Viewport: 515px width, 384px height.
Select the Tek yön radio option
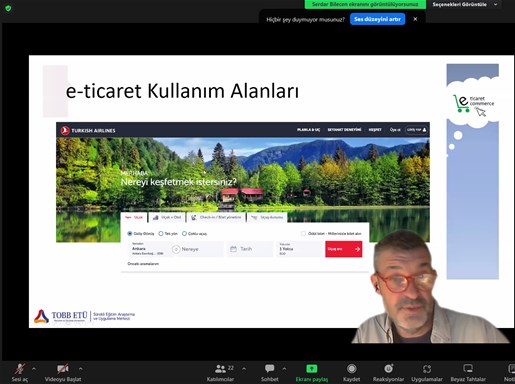(x=161, y=234)
